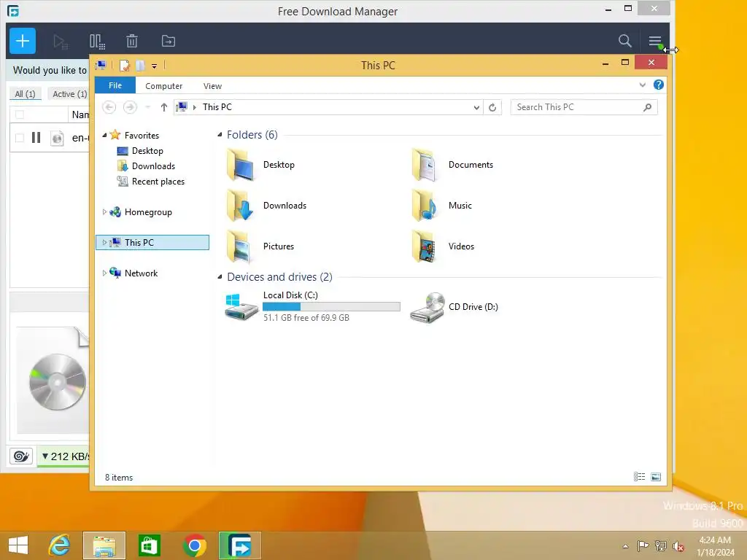Open Customize Quick Access Toolbar dropdown
This screenshot has width=747, height=560.
[155, 66]
